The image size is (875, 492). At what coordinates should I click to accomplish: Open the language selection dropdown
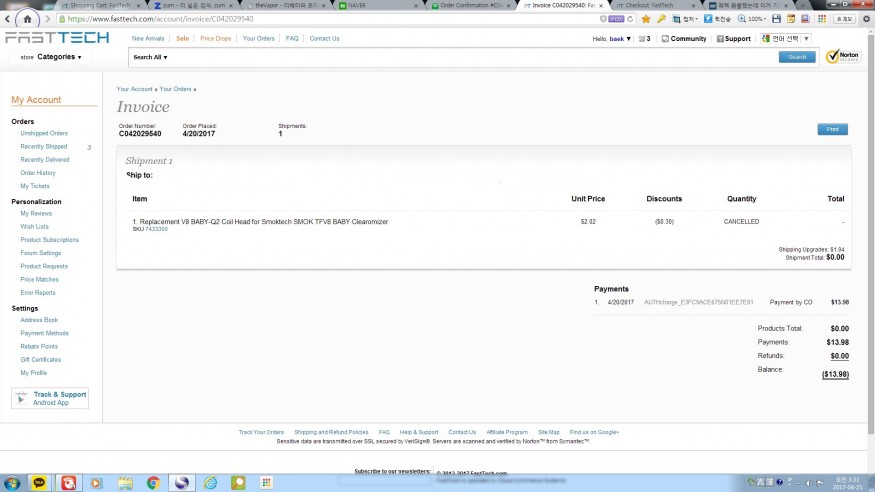786,38
